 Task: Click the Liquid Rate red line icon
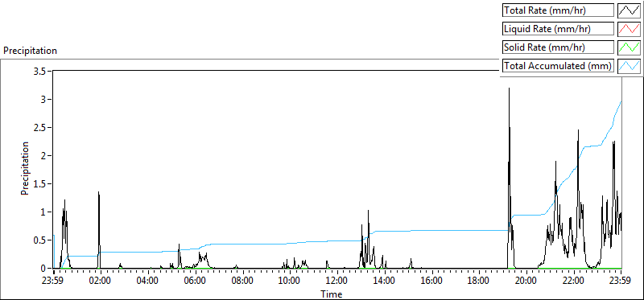click(630, 29)
